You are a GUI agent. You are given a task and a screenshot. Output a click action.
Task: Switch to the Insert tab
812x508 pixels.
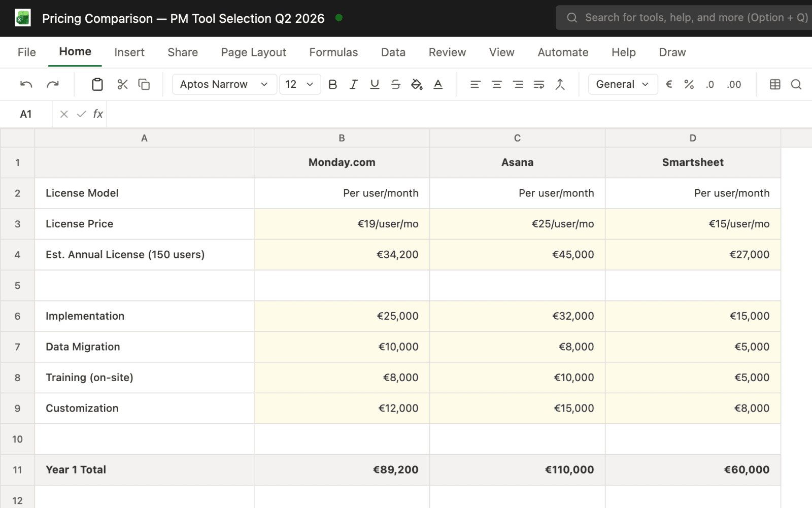pos(129,52)
